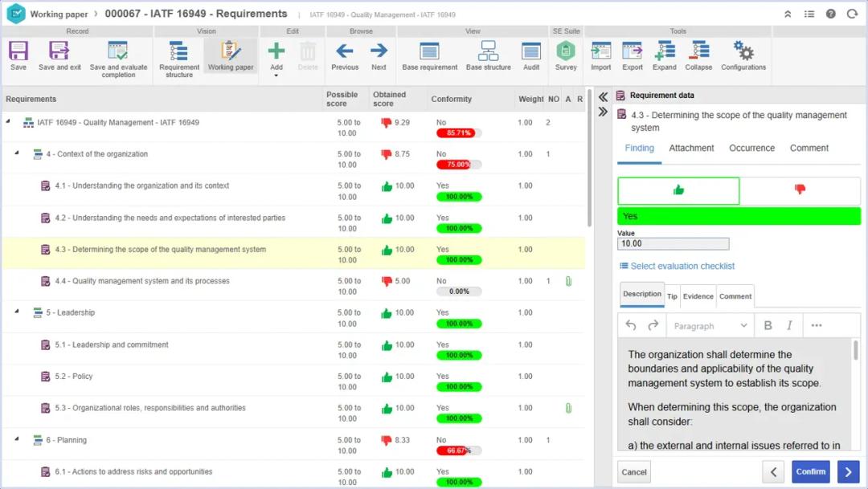Collapse the 5 - Leadership tree node
The width and height of the screenshot is (868, 489).
tap(18, 312)
